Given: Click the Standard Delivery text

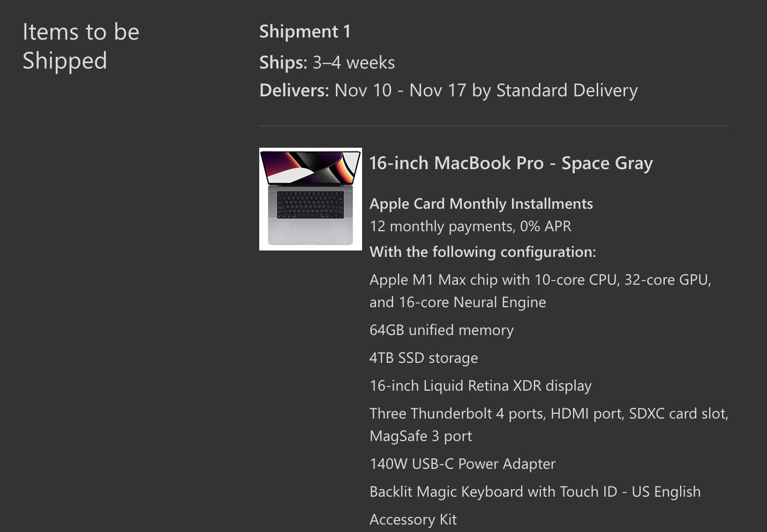Looking at the screenshot, I should tap(567, 90).
